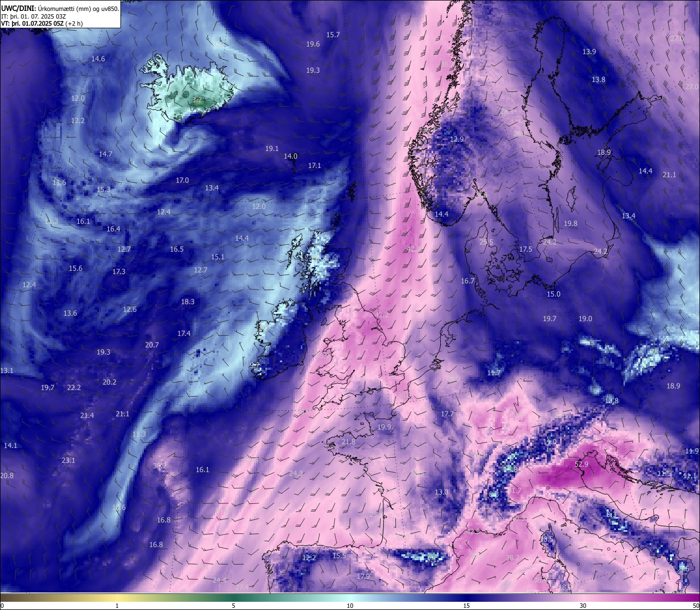Click the value "17.3" on the map
The width and height of the screenshot is (700, 610).
[x=119, y=271]
